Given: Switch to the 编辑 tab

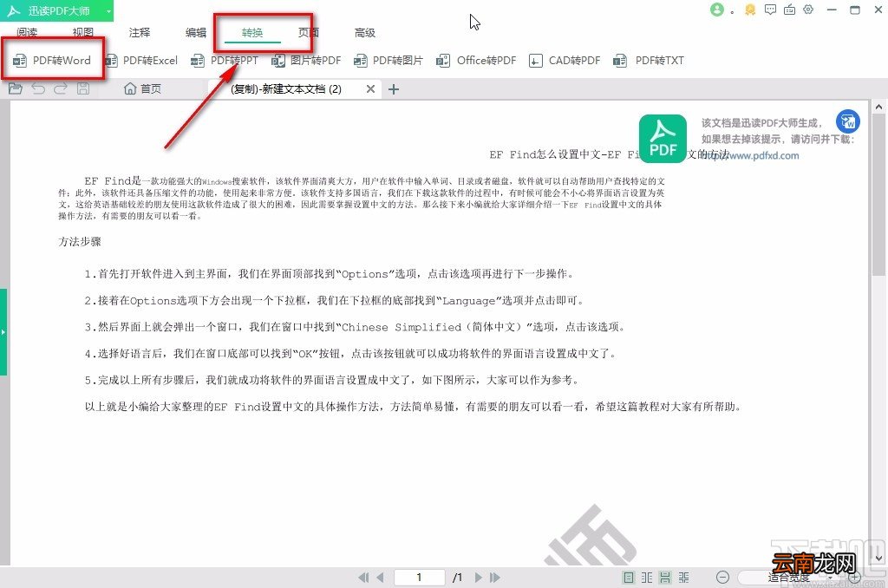Looking at the screenshot, I should click(x=196, y=33).
